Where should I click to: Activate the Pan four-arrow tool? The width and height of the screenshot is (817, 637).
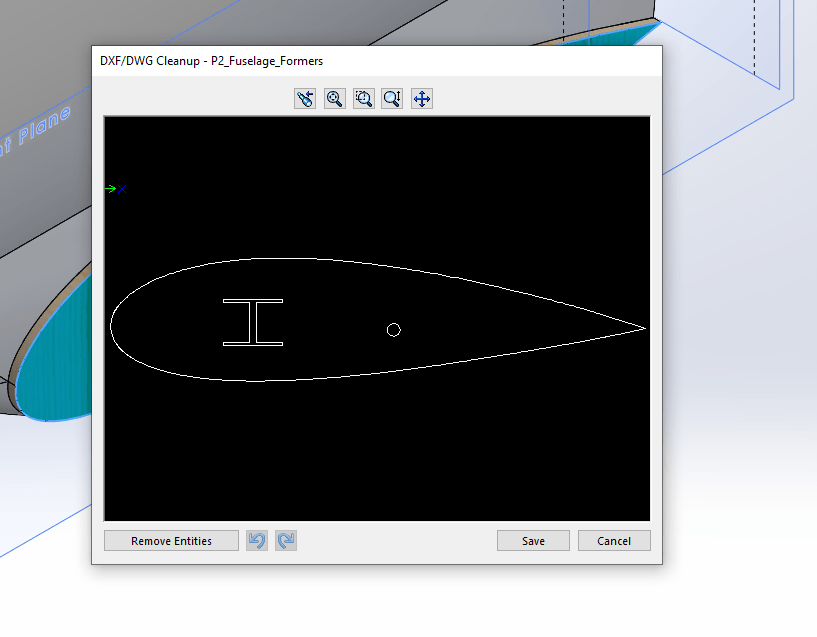pos(422,98)
